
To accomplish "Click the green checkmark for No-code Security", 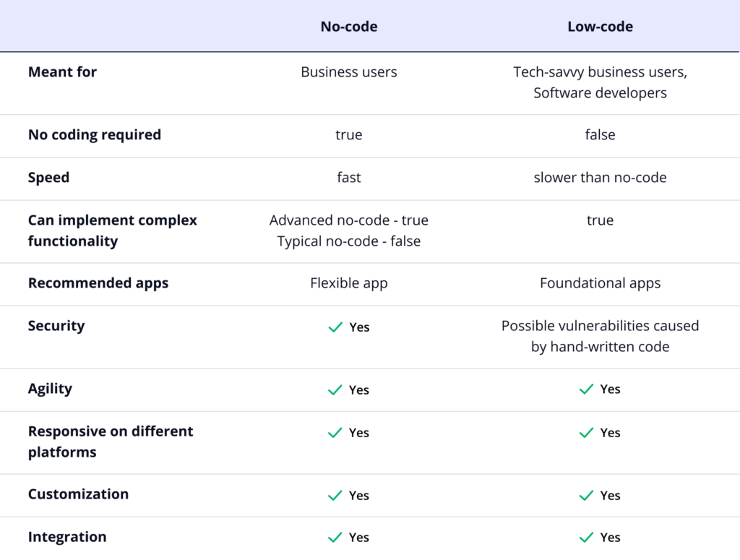I will click(335, 327).
